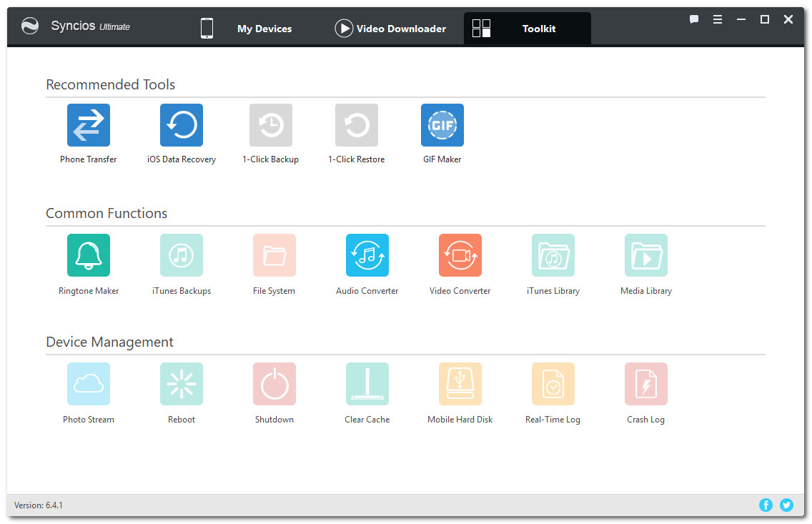Click the Device Management heading
The image size is (812, 524).
[x=110, y=342]
